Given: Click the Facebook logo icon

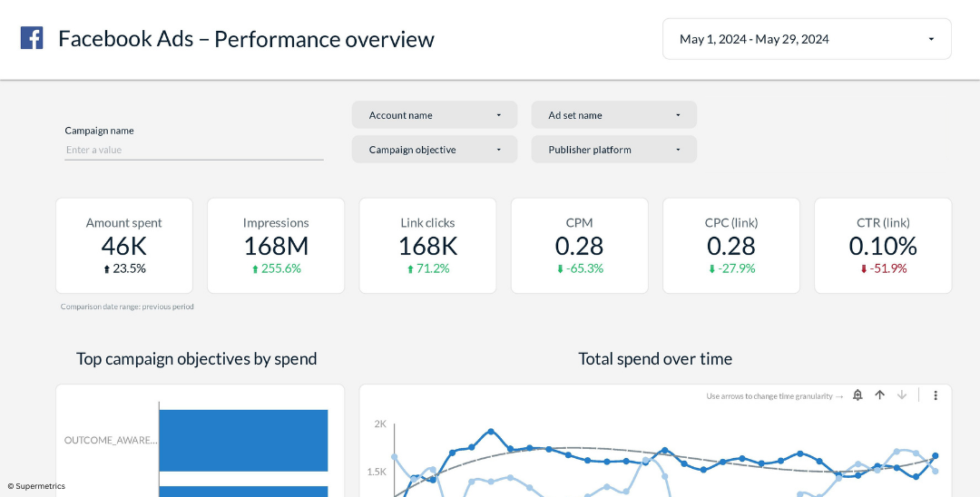Looking at the screenshot, I should pyautogui.click(x=32, y=38).
